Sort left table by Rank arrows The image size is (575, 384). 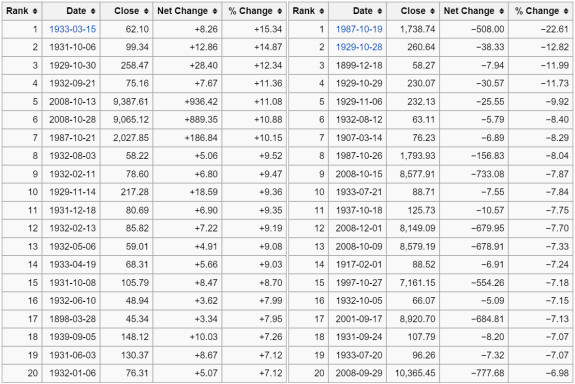(35, 11)
